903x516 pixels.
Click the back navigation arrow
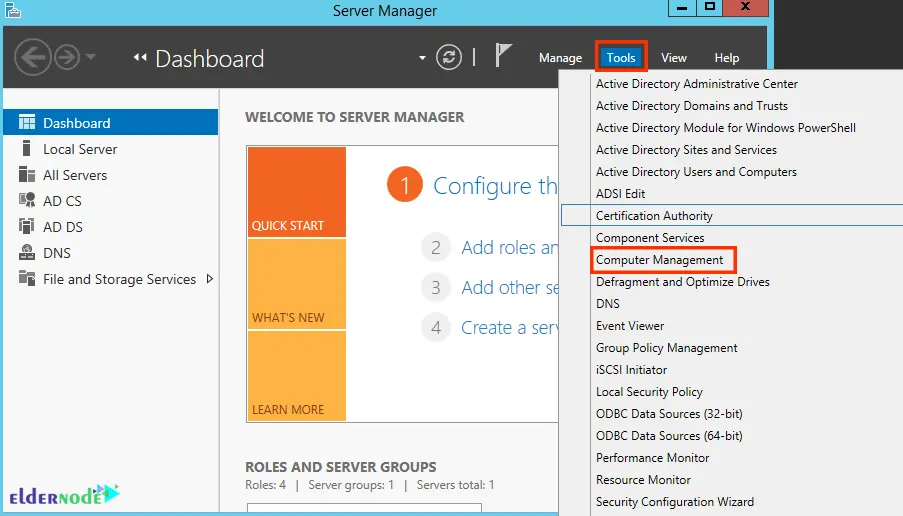[33, 57]
